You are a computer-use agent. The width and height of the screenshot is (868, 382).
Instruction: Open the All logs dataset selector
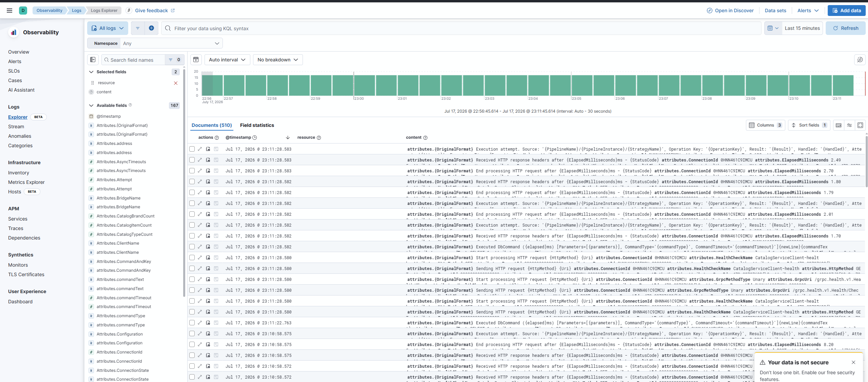(x=108, y=28)
